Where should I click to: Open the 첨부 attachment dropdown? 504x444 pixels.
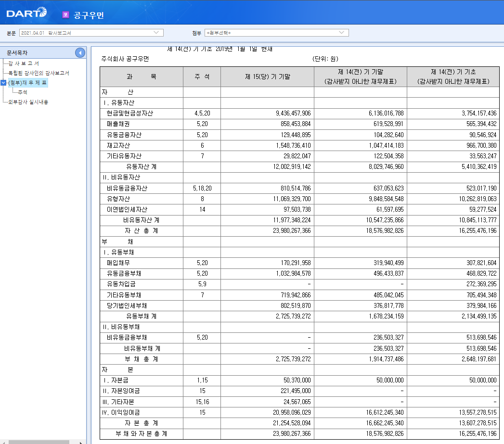(276, 33)
